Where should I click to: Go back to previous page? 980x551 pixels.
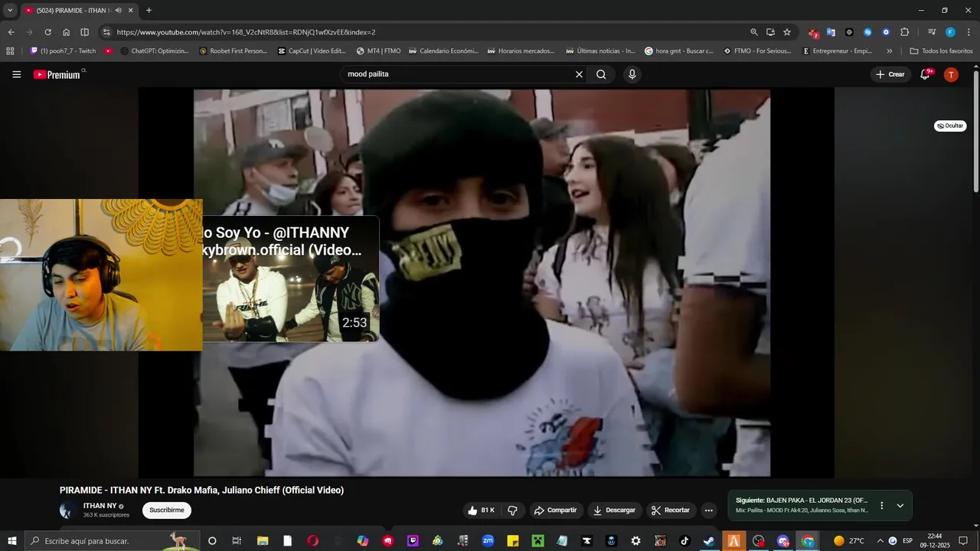point(11,32)
